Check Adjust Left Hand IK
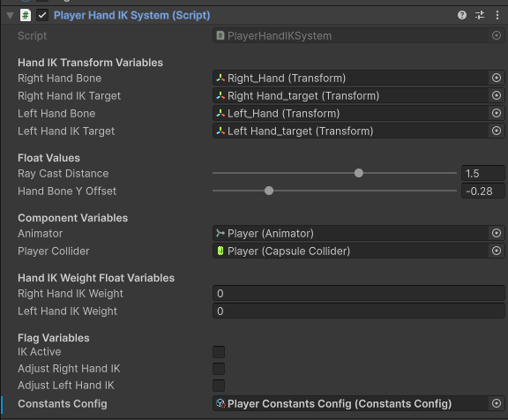This screenshot has height=420, width=508. [219, 386]
